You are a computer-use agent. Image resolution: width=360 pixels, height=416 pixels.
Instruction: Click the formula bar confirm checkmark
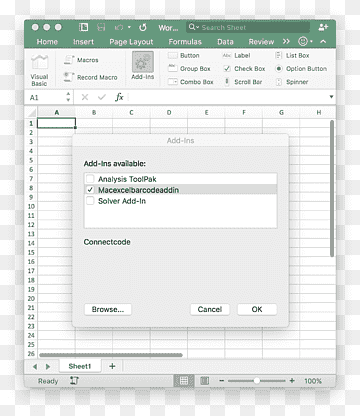coord(102,97)
